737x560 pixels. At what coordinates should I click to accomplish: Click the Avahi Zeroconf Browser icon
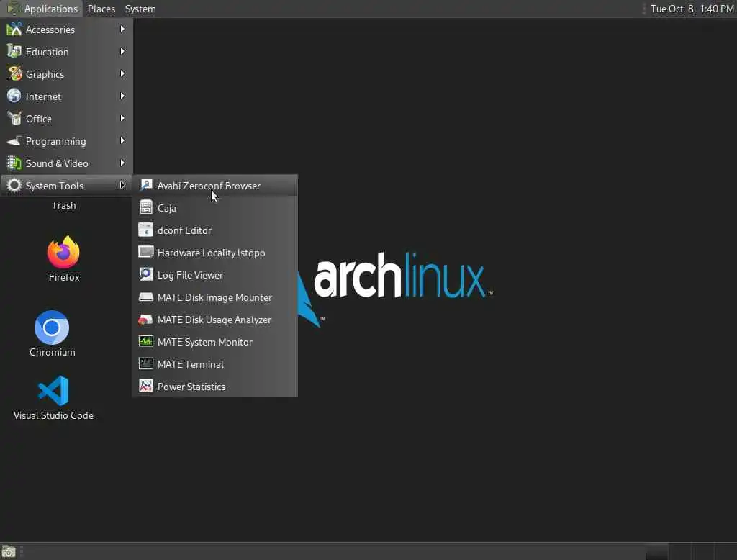[x=146, y=185]
